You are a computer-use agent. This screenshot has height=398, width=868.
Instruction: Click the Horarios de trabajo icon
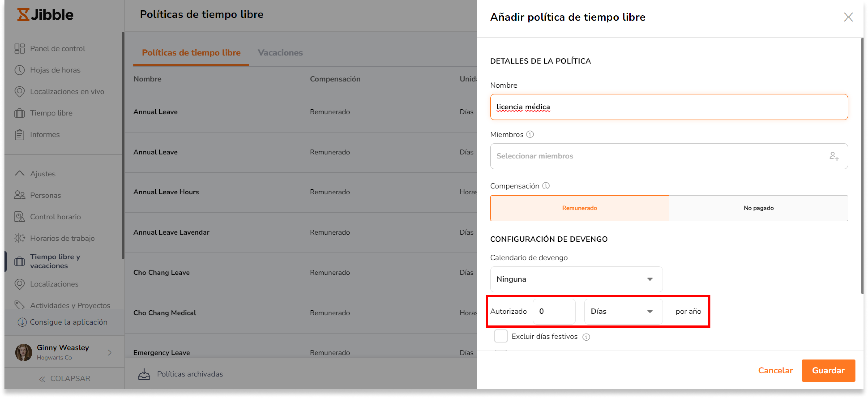pyautogui.click(x=19, y=238)
